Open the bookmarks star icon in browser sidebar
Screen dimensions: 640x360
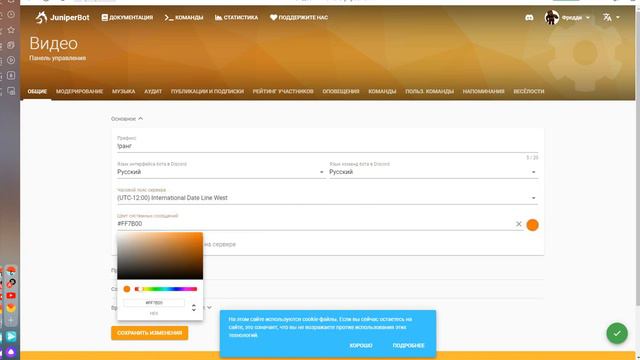point(11,30)
